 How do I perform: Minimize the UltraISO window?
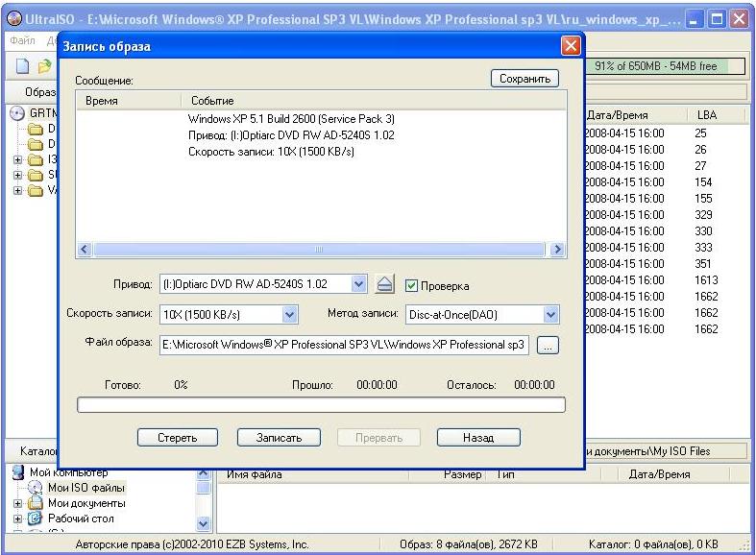point(695,19)
